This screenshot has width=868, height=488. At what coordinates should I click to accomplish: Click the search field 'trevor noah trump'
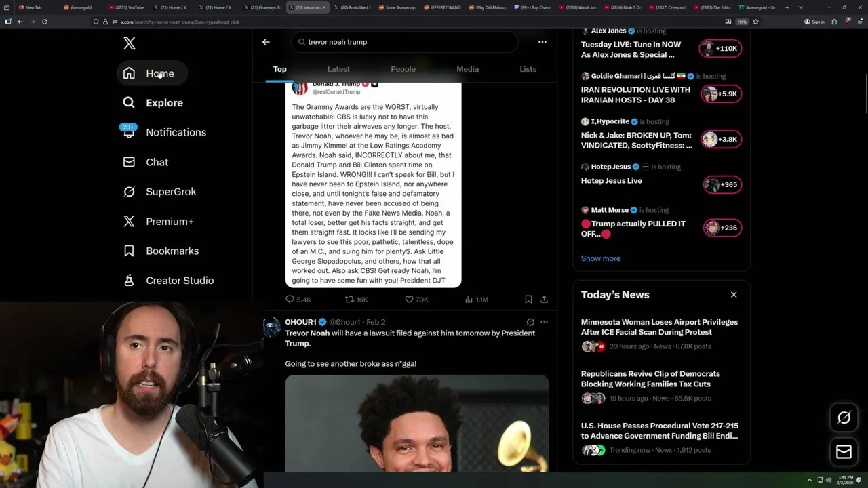click(405, 42)
